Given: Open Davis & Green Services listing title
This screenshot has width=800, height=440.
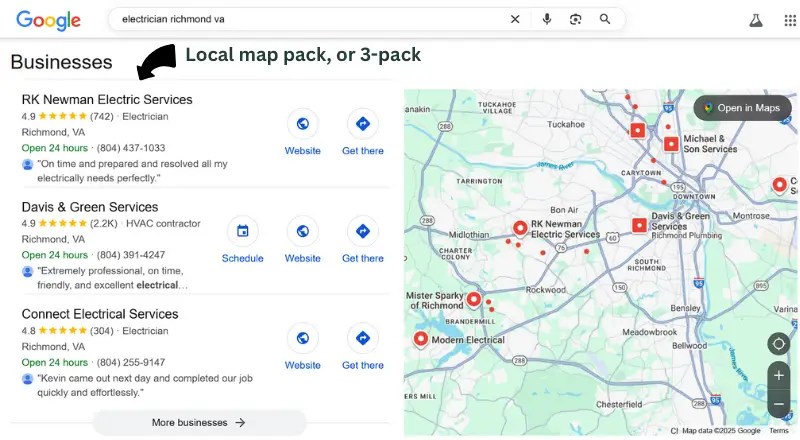Looking at the screenshot, I should 90,207.
